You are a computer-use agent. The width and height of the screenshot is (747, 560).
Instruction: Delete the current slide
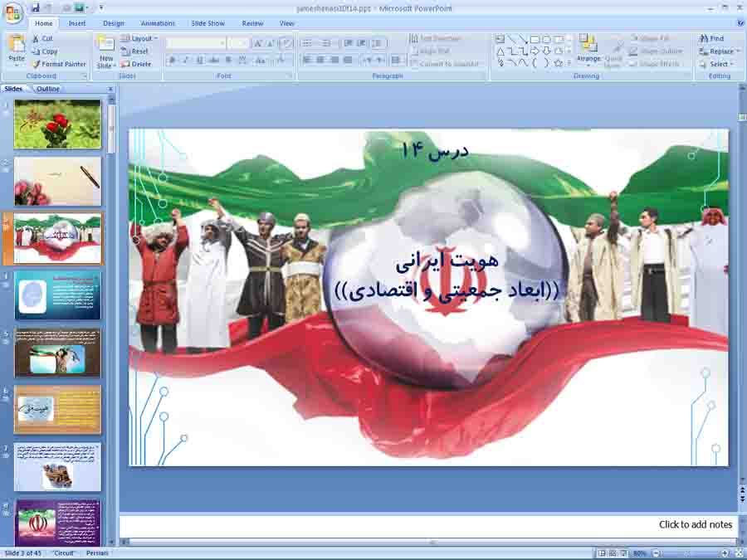[136, 64]
